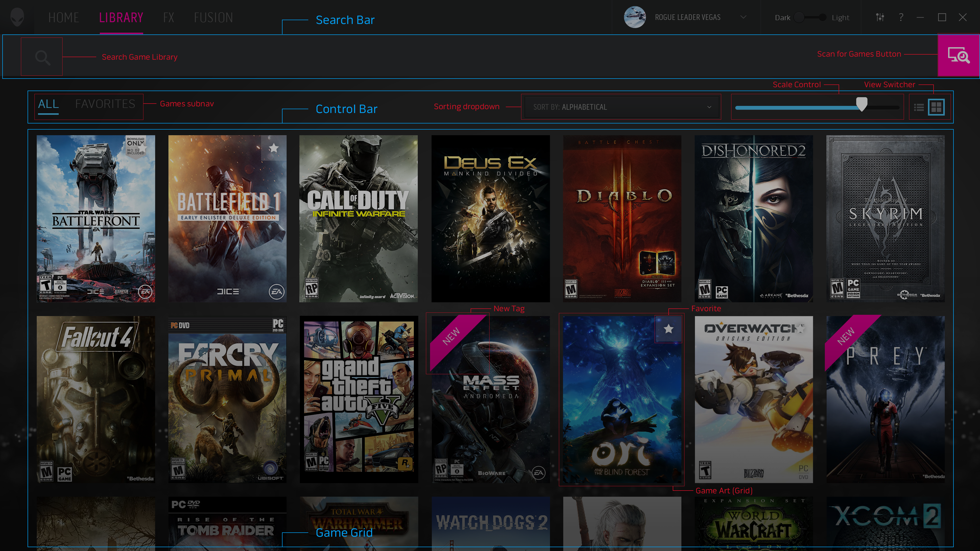The height and width of the screenshot is (551, 980).
Task: Switch to grid view icon
Action: tap(936, 107)
